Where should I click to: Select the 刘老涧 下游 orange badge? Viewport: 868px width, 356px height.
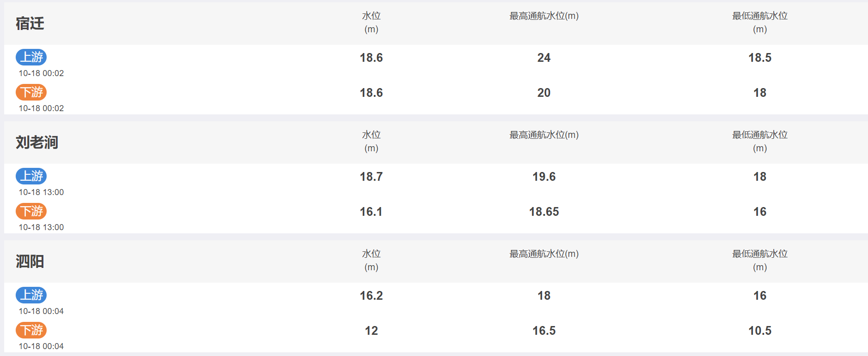click(x=31, y=211)
